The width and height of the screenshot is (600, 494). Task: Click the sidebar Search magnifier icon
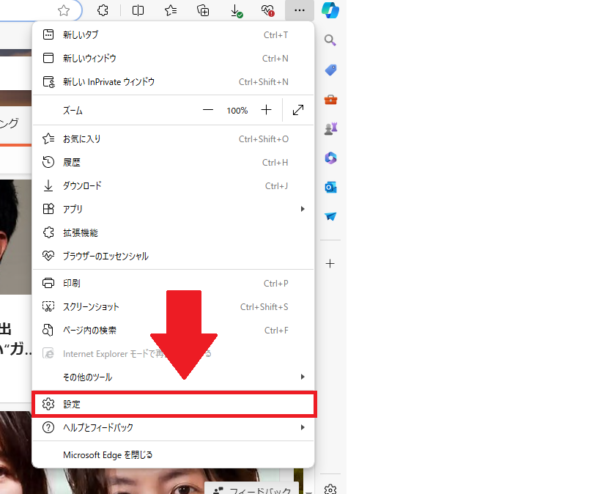click(x=330, y=40)
